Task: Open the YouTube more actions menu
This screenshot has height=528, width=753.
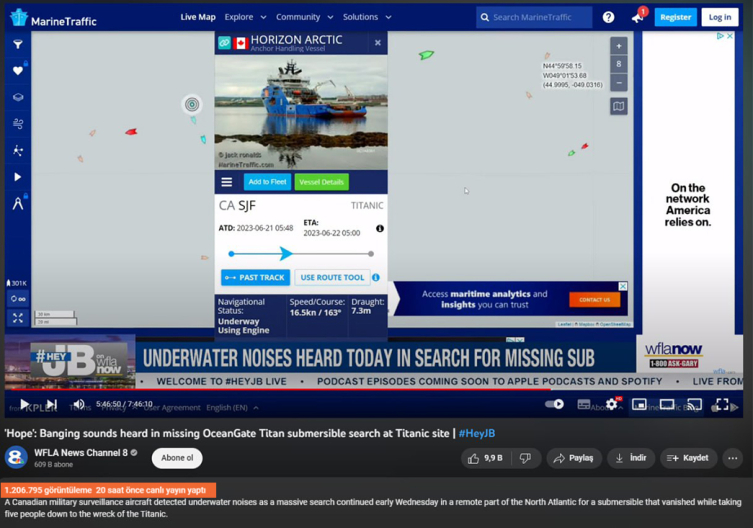Action: point(732,458)
